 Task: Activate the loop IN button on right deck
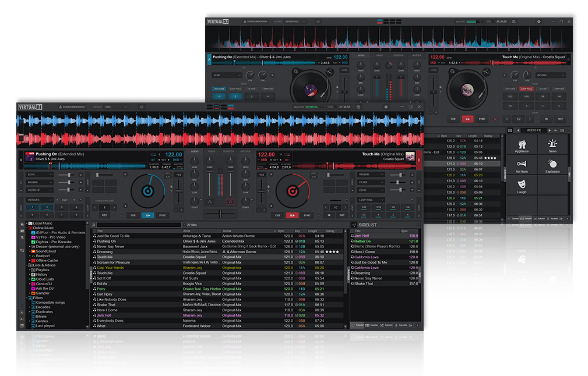(x=329, y=214)
